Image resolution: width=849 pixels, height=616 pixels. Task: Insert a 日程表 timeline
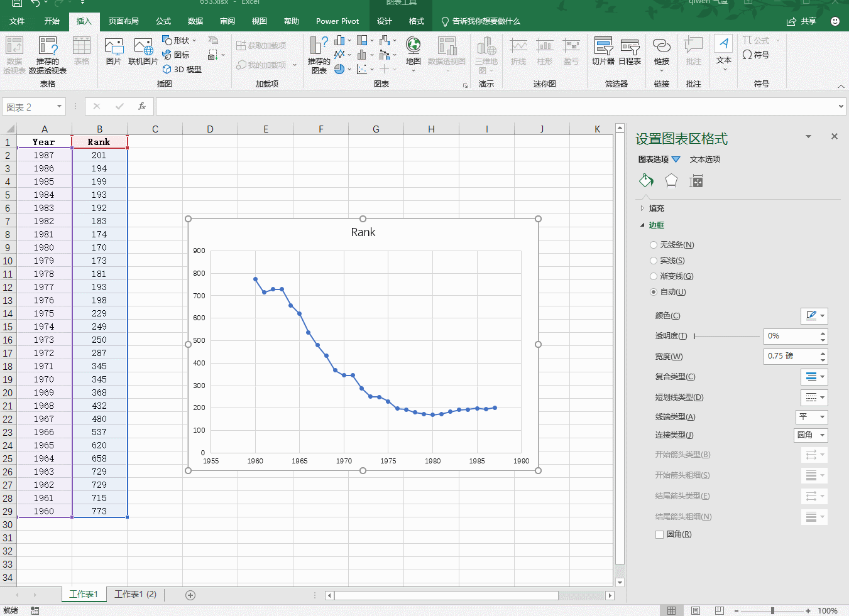[x=629, y=54]
